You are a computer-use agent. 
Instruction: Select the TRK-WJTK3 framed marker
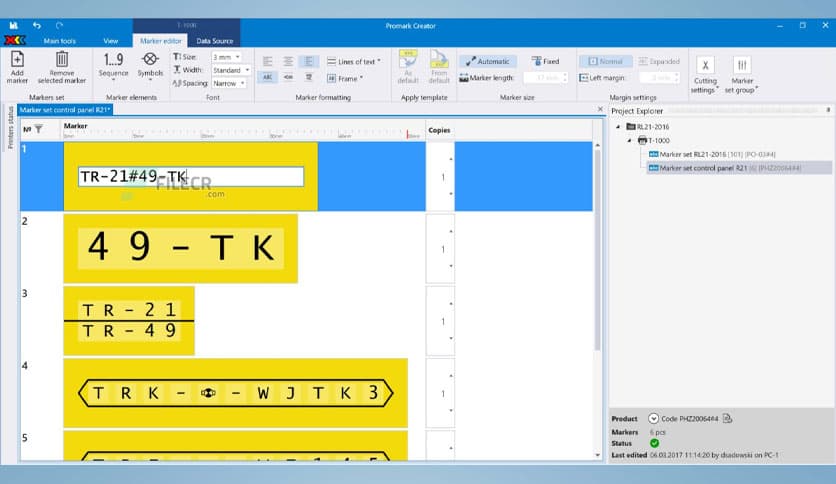236,393
